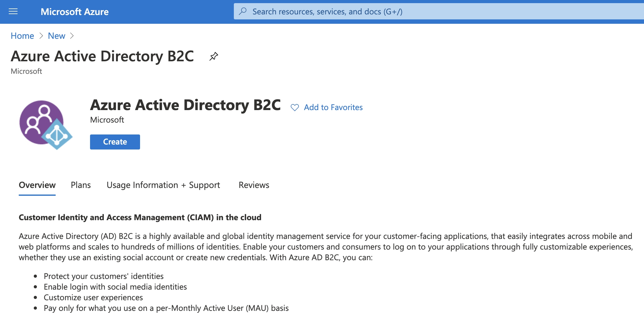Click the Microsoft publisher name under product heading

coord(107,120)
